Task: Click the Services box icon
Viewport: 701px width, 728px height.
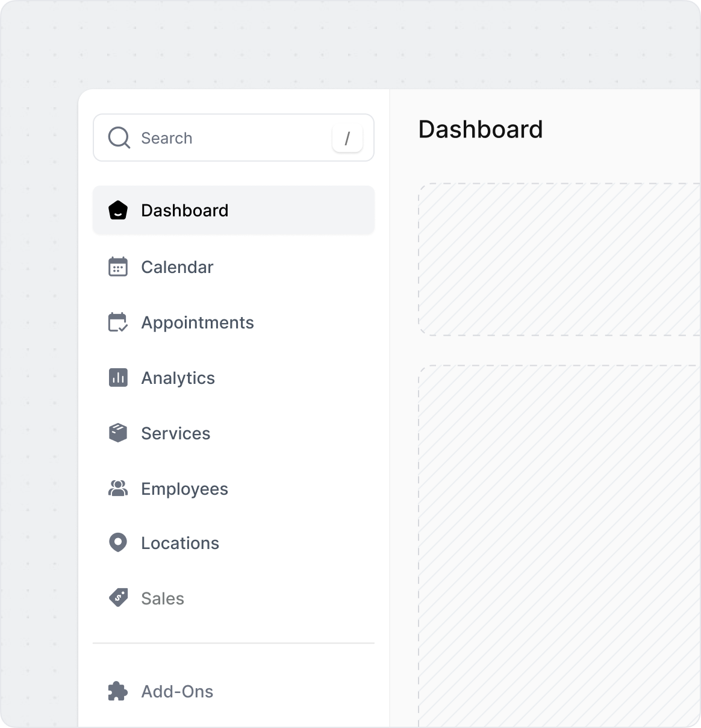Action: [118, 433]
